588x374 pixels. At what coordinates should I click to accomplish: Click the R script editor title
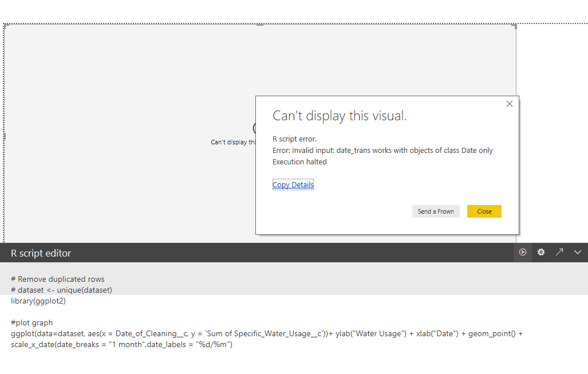[x=41, y=253]
